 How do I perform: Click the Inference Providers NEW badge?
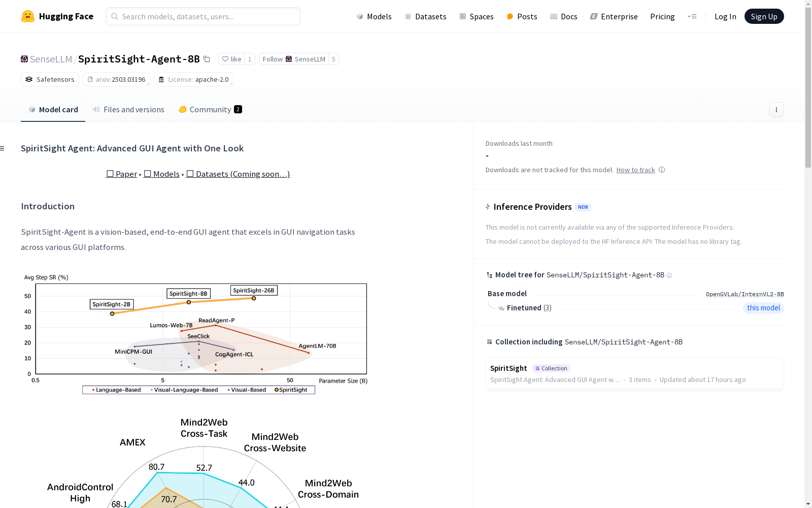(583, 207)
